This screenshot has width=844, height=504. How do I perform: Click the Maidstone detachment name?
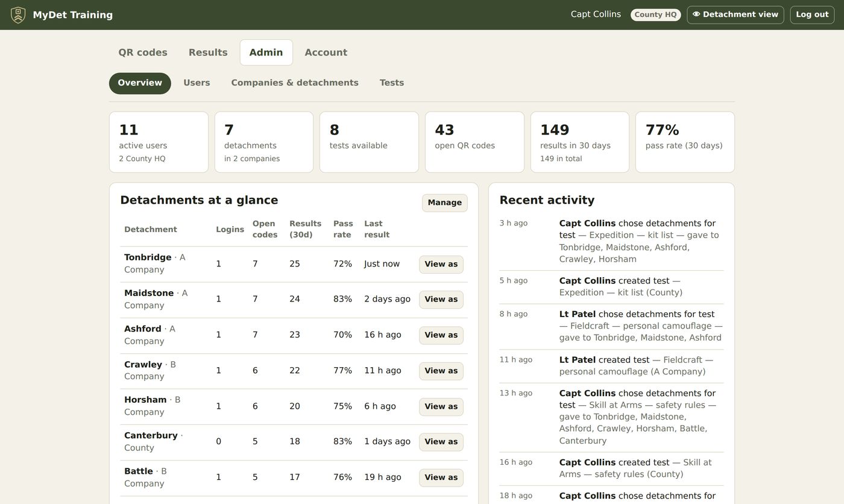[x=149, y=293]
